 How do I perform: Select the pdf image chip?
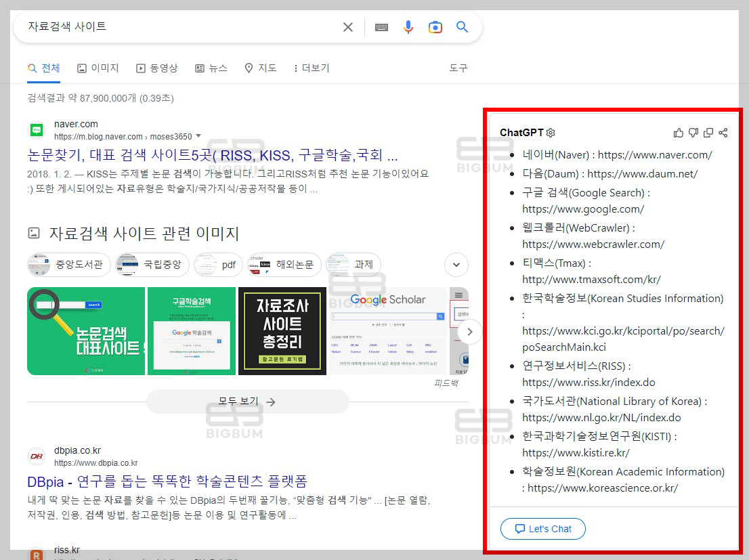coord(218,265)
